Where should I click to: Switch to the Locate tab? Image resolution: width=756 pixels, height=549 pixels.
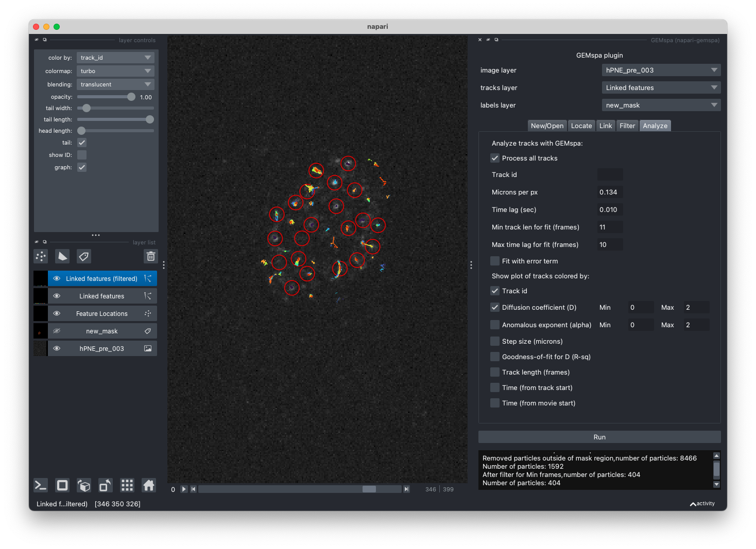(581, 126)
